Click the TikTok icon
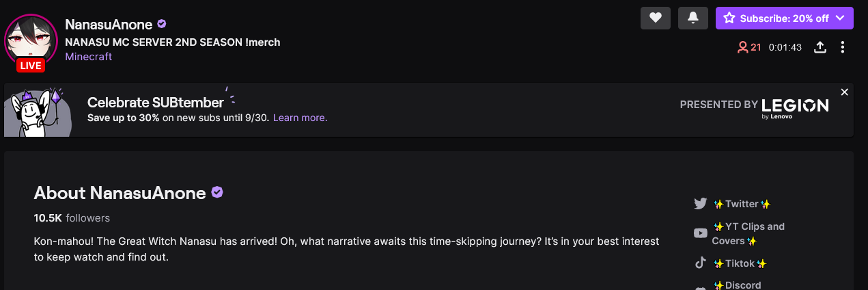 [x=700, y=263]
